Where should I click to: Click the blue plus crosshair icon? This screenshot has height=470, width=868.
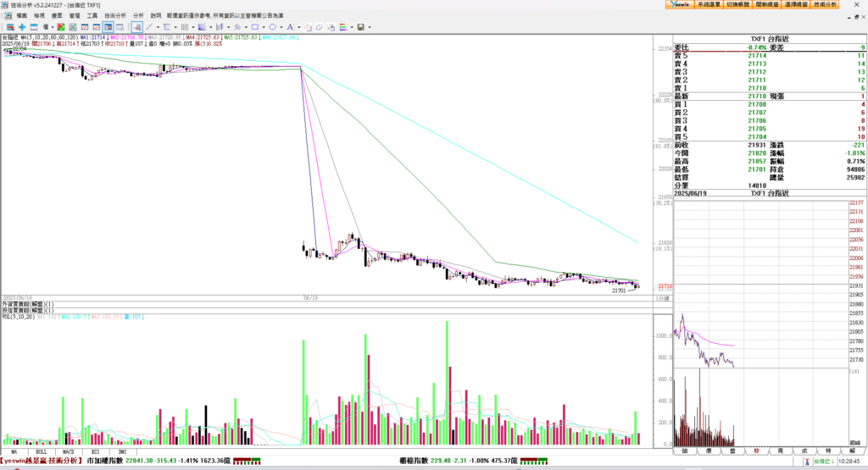pyautogui.click(x=22, y=27)
